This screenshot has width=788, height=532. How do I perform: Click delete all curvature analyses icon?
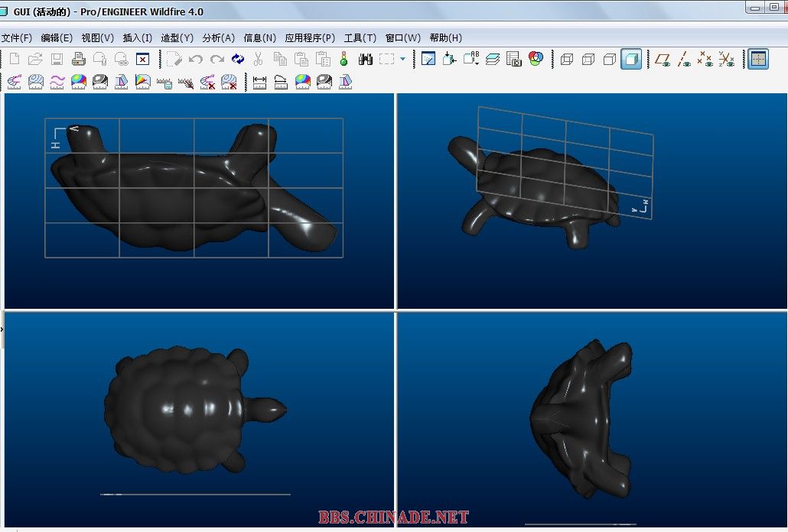click(207, 82)
